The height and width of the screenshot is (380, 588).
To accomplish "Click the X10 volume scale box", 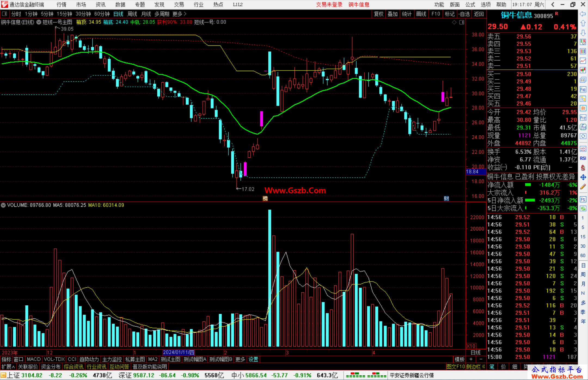I will pyautogui.click(x=471, y=346).
